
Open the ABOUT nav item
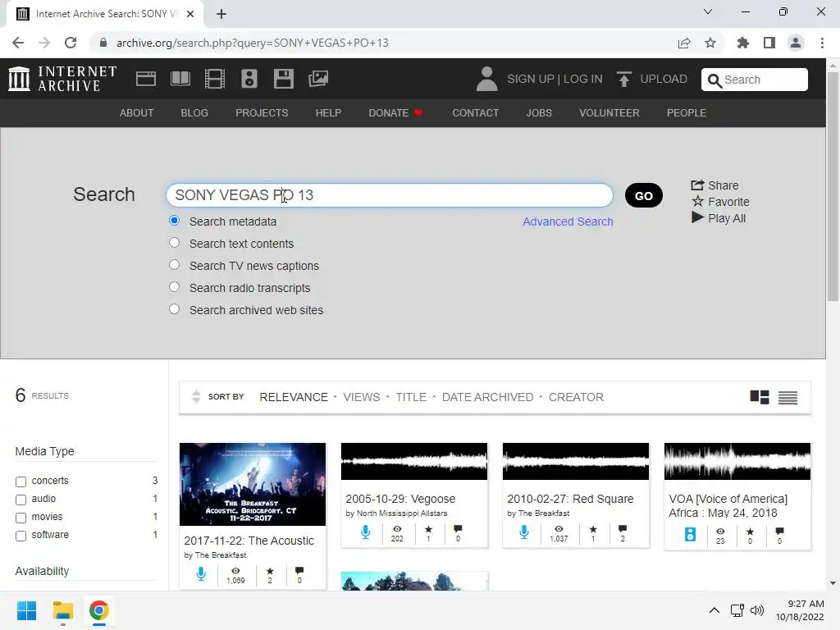pos(137,113)
